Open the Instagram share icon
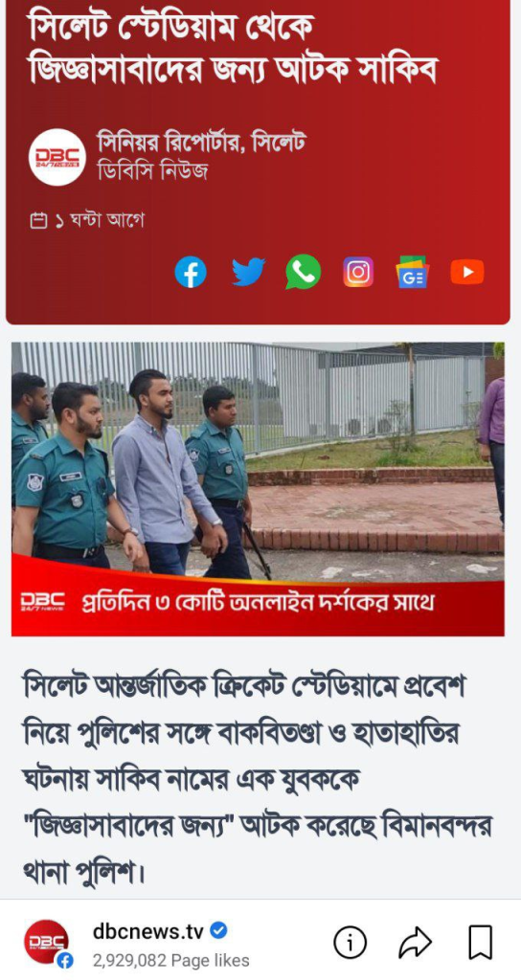521x980 pixels. click(358, 272)
